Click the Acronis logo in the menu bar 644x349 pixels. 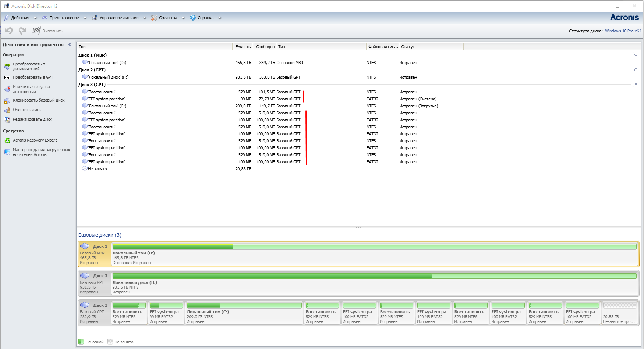tap(624, 18)
